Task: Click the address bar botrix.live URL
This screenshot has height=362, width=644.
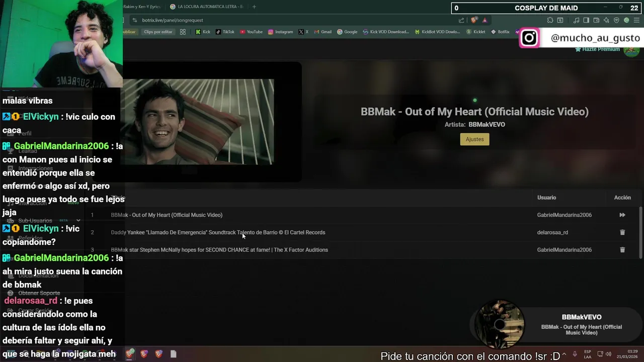Action: [173, 20]
